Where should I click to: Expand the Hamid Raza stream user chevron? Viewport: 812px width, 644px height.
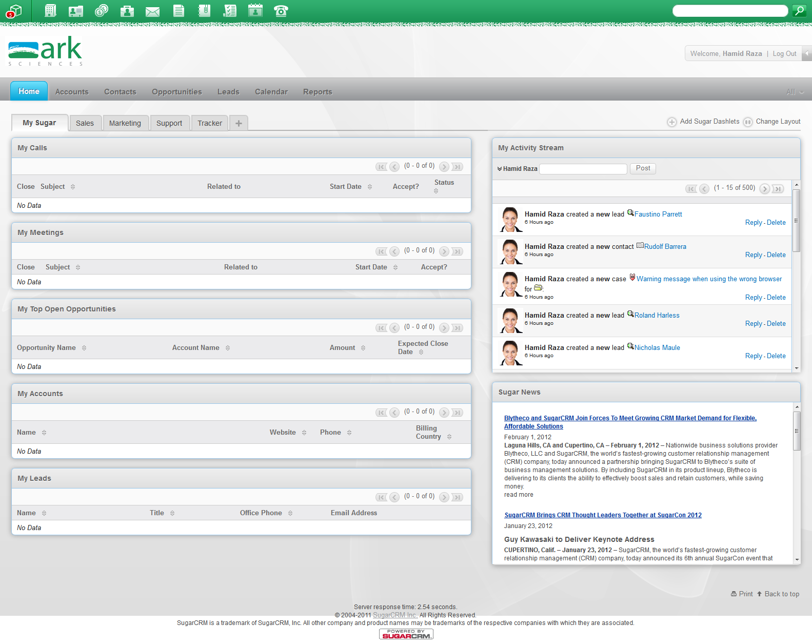pos(500,169)
